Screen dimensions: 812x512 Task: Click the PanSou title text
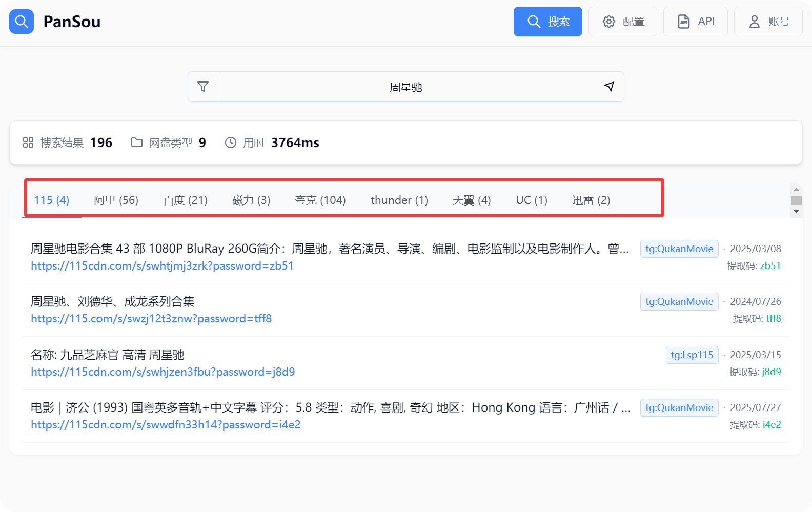(x=72, y=22)
